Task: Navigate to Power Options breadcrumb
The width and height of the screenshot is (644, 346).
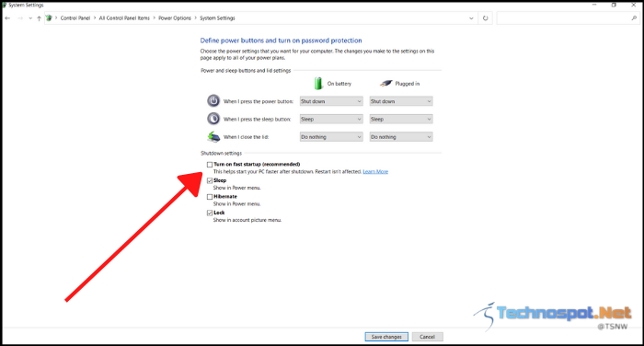Action: (175, 18)
